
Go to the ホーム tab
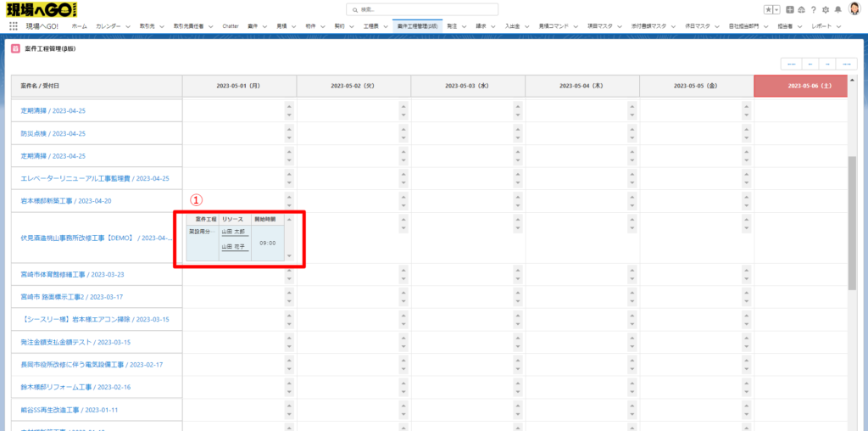pyautogui.click(x=79, y=26)
